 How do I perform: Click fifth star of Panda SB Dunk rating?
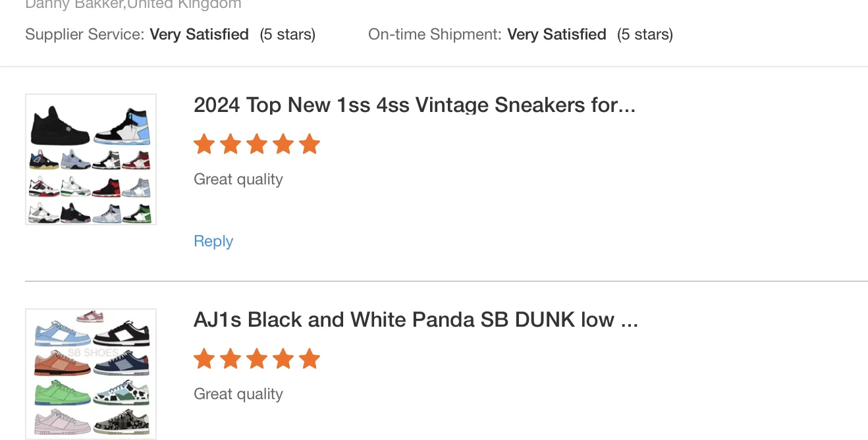[309, 359]
